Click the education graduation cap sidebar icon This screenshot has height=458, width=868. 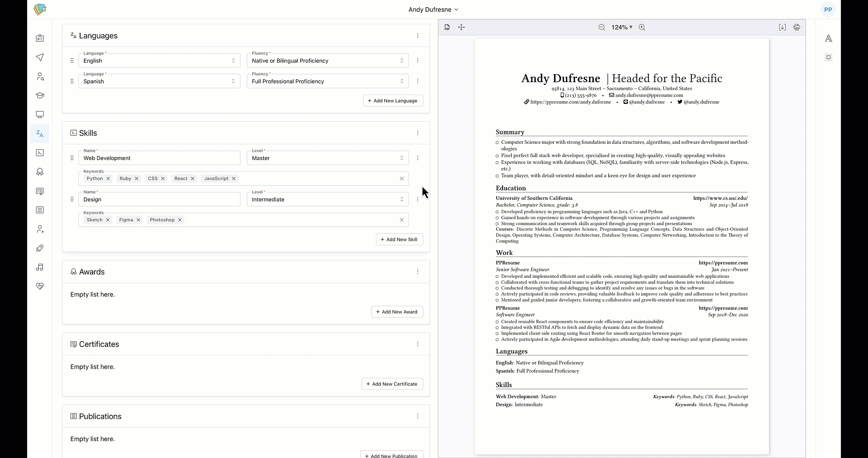click(x=40, y=95)
